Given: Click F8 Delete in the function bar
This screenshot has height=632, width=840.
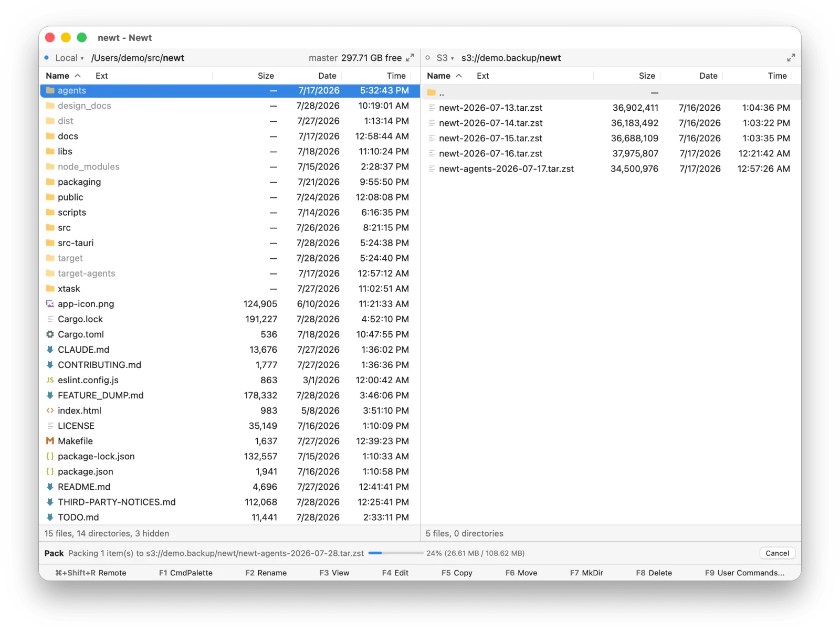Looking at the screenshot, I should click(654, 573).
